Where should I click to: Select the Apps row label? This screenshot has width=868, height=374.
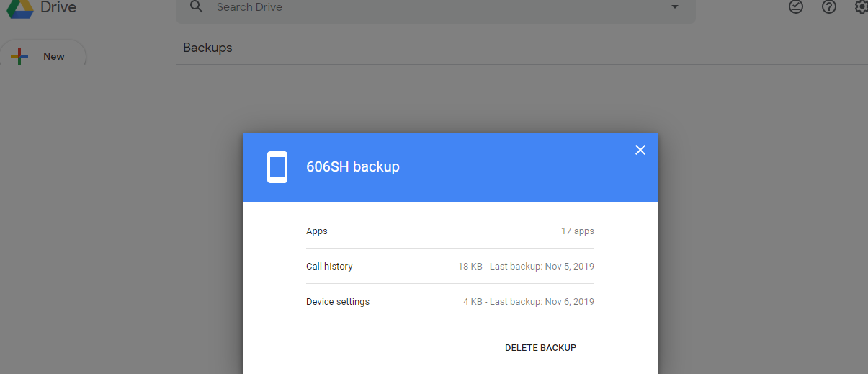click(317, 231)
